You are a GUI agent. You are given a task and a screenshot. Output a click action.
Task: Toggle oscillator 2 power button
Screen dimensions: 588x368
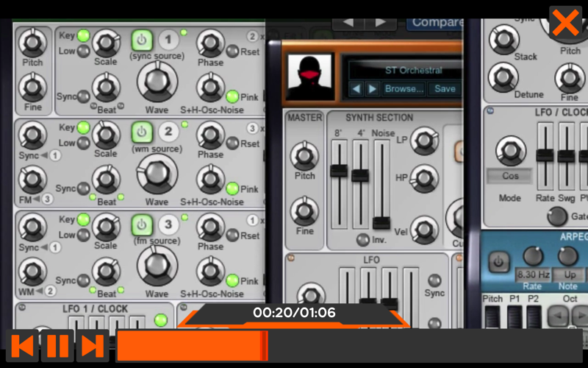pos(142,132)
